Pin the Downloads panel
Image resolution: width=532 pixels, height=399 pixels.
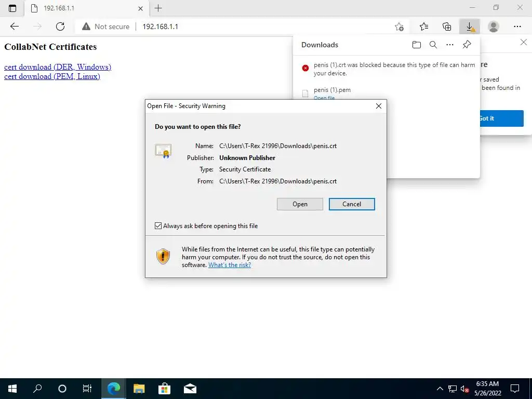tap(467, 45)
